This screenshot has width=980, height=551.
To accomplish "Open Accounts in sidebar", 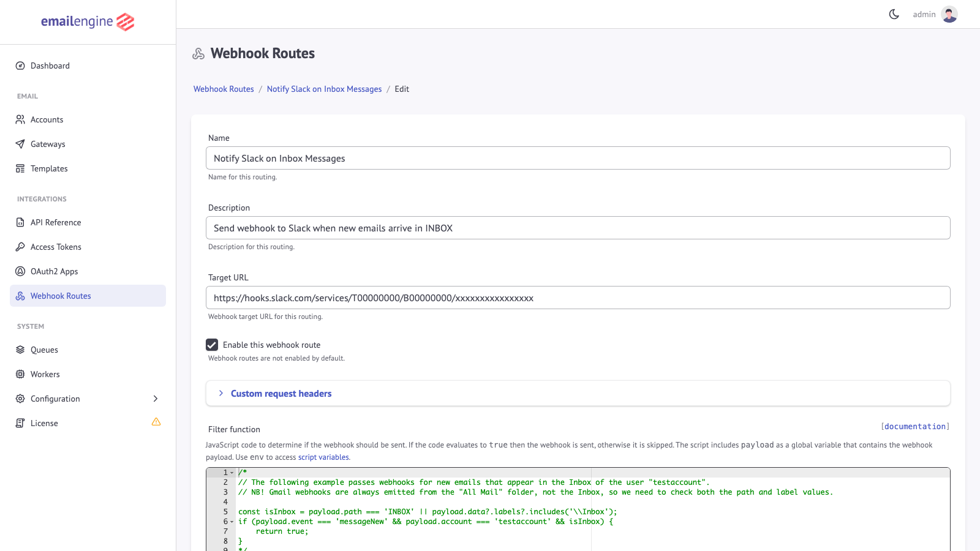I will tap(88, 119).
